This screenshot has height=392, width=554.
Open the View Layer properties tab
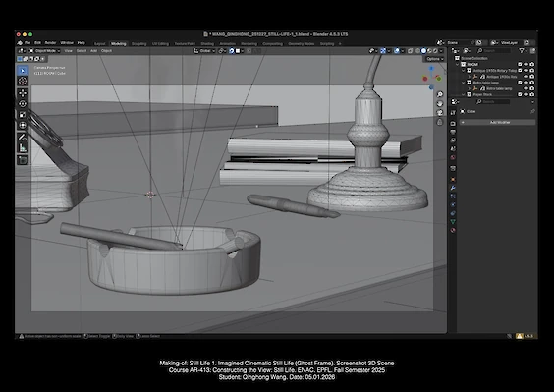tap(453, 140)
